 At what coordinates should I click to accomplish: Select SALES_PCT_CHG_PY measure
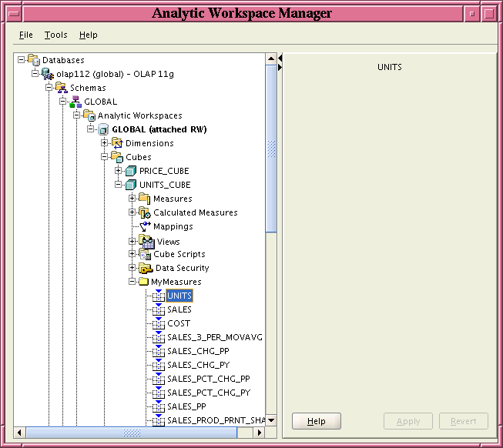(208, 393)
